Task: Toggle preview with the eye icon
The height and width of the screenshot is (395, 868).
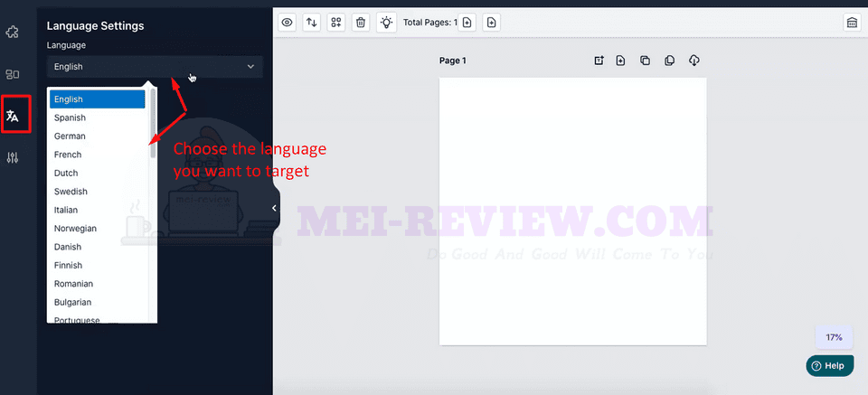Action: pyautogui.click(x=287, y=22)
